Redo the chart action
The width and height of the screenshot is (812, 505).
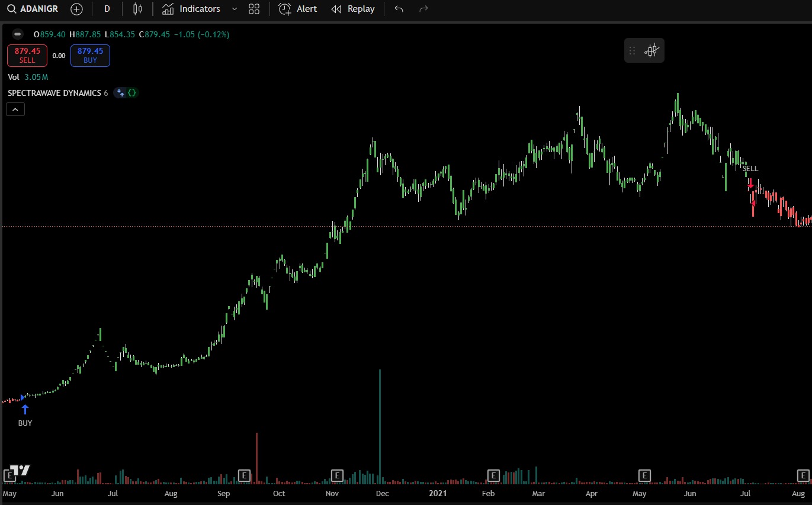423,9
